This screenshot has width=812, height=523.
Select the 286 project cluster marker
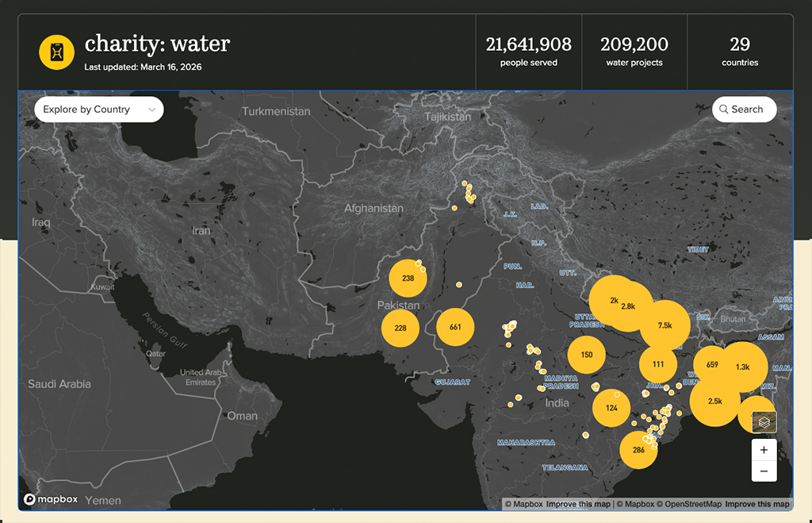[638, 450]
